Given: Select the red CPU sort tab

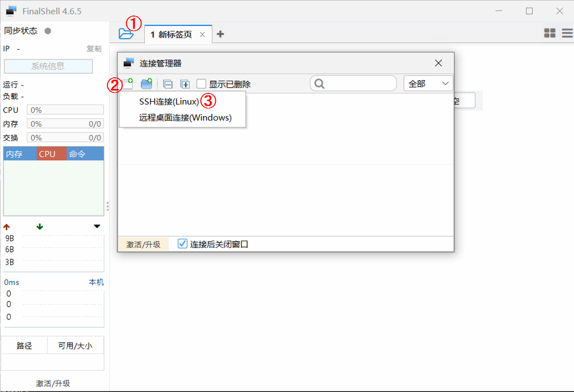Looking at the screenshot, I should click(51, 154).
